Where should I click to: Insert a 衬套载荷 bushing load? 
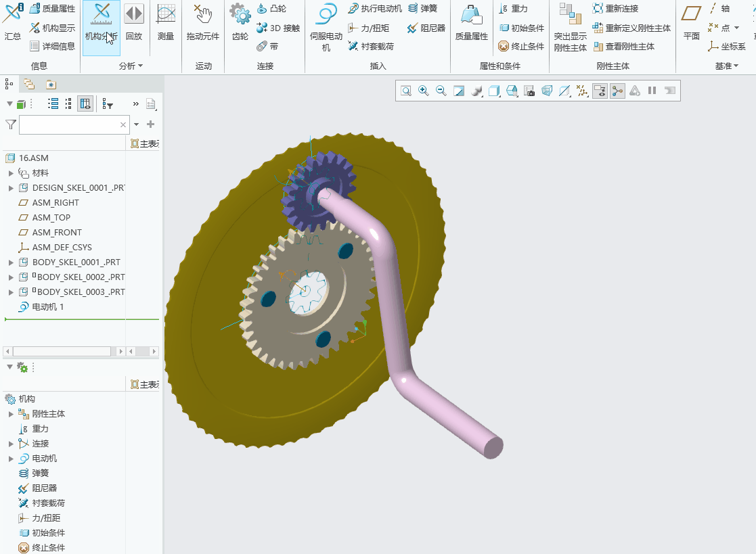[372, 46]
